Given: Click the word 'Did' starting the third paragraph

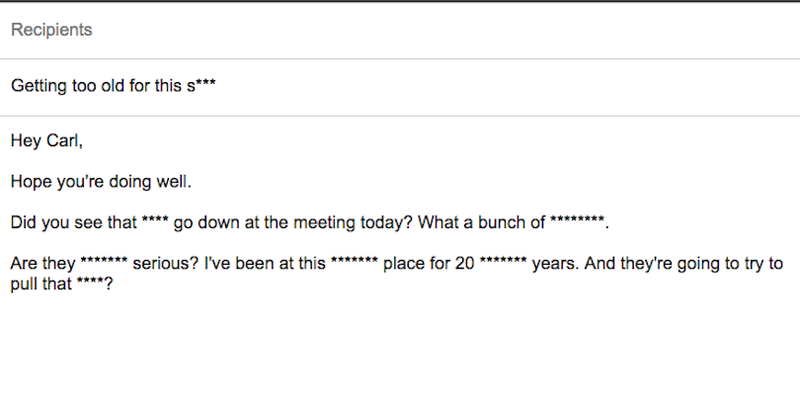Looking at the screenshot, I should pyautogui.click(x=24, y=223).
